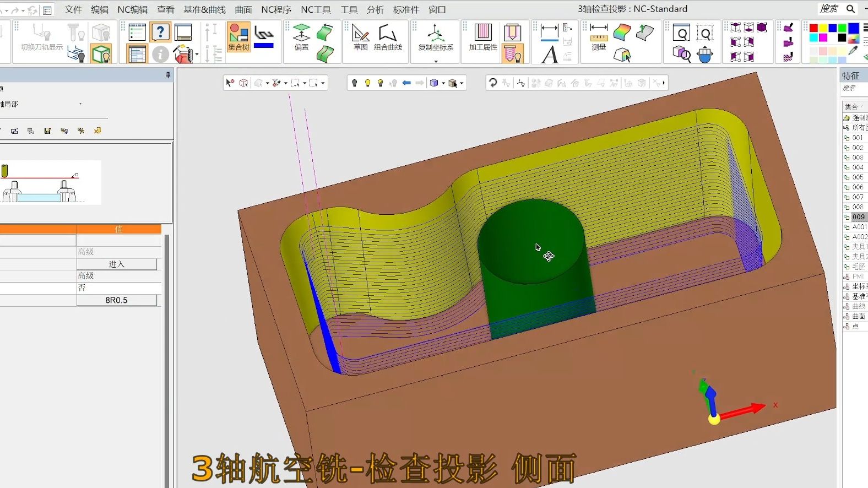This screenshot has height=488, width=868.
Task: Click the zoom window magnifier icon
Action: point(681,34)
